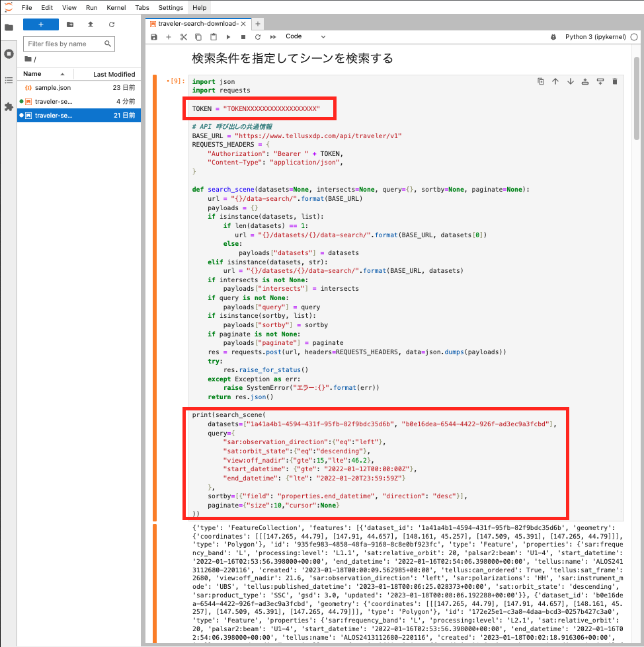Image resolution: width=644 pixels, height=647 pixels.
Task: Click the debugger bug icon
Action: point(553,37)
